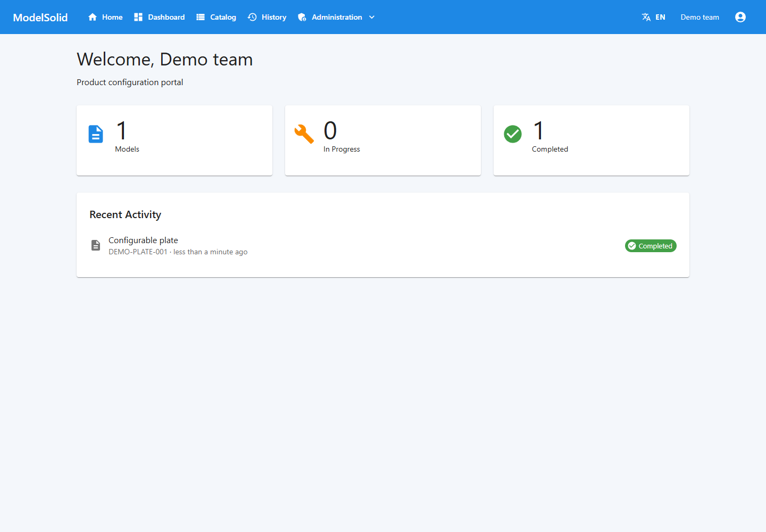
Task: Click the blue Models document icon
Action: [96, 134]
